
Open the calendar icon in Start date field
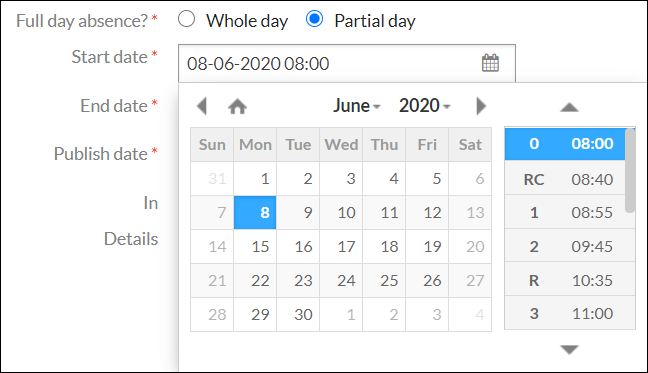(x=490, y=63)
